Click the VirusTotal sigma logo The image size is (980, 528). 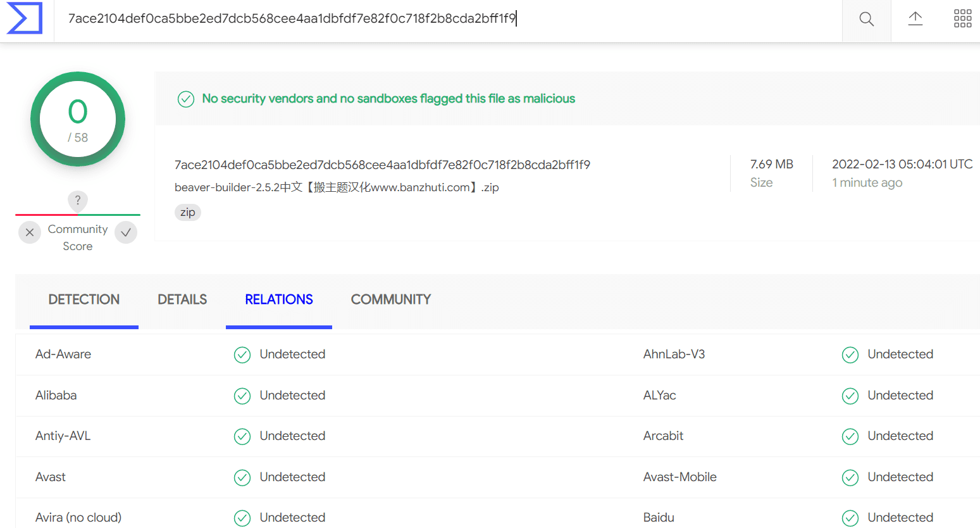[x=25, y=18]
